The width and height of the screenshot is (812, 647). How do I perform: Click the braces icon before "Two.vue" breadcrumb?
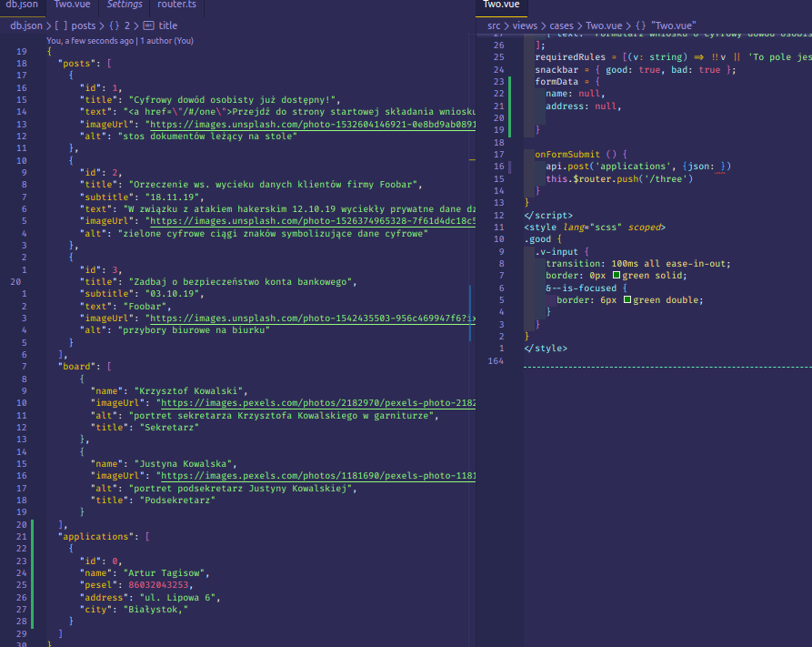(640, 25)
